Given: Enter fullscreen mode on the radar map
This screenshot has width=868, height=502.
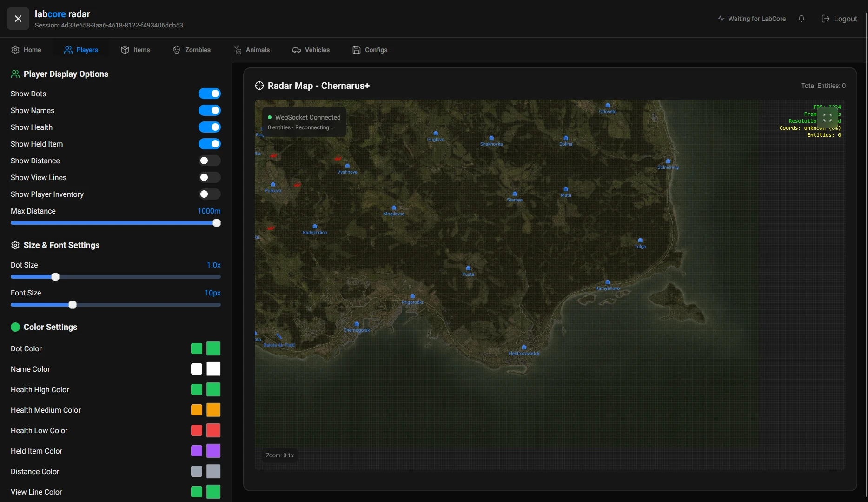Looking at the screenshot, I should coord(828,118).
